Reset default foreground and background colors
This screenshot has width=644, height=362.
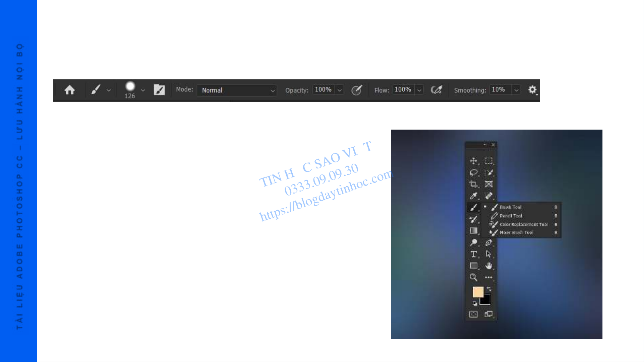[x=475, y=303]
